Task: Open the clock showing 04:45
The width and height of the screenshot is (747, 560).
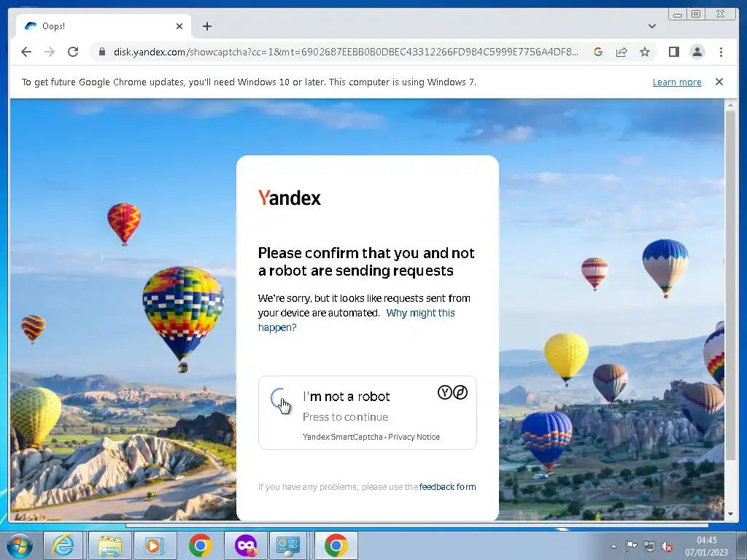Action: (706, 546)
